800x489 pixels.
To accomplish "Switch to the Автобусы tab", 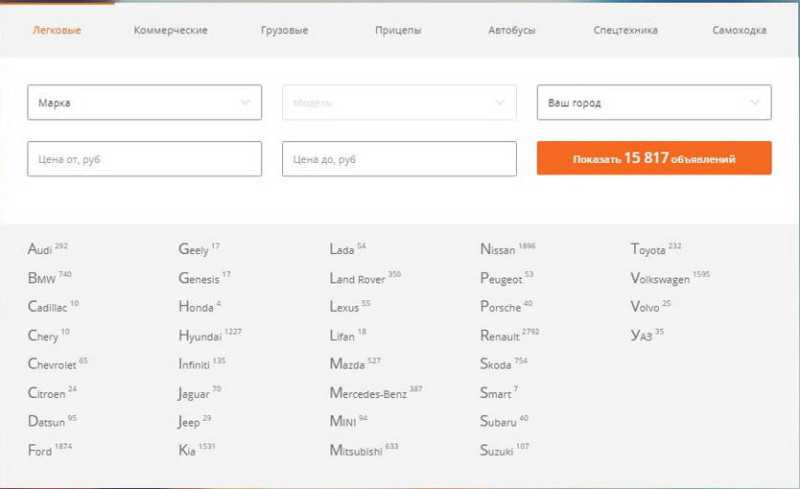I will (x=512, y=30).
